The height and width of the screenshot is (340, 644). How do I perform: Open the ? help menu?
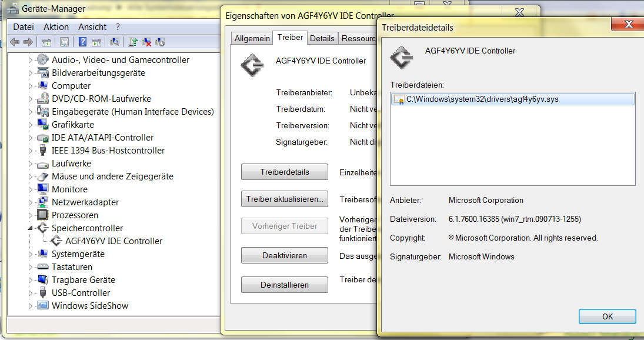coord(118,27)
